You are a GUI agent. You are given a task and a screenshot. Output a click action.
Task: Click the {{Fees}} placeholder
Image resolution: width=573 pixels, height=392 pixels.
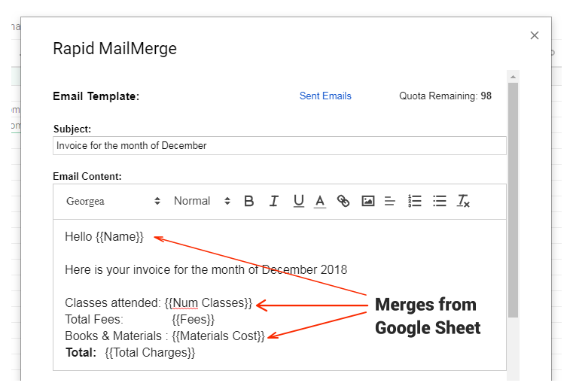point(193,320)
